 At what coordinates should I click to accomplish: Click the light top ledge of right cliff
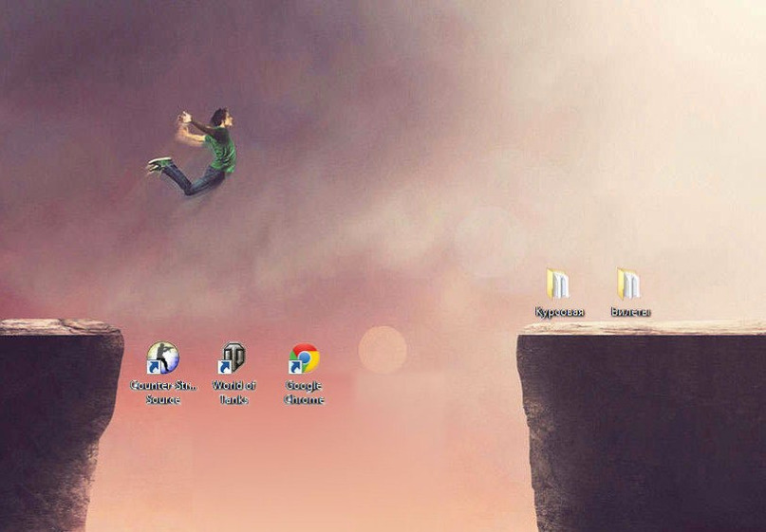(x=643, y=327)
